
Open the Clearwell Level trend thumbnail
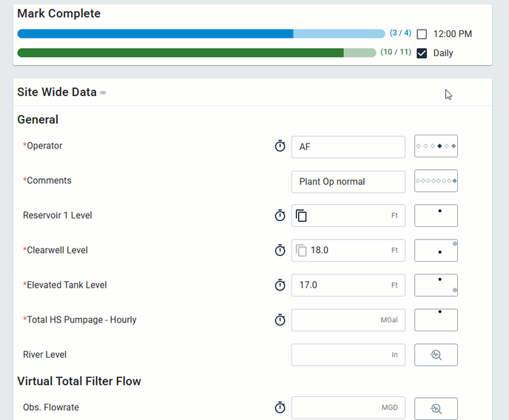(x=436, y=251)
